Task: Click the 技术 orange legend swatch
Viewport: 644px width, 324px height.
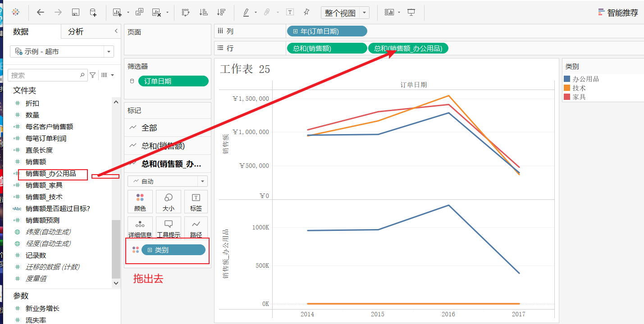Action: click(567, 88)
